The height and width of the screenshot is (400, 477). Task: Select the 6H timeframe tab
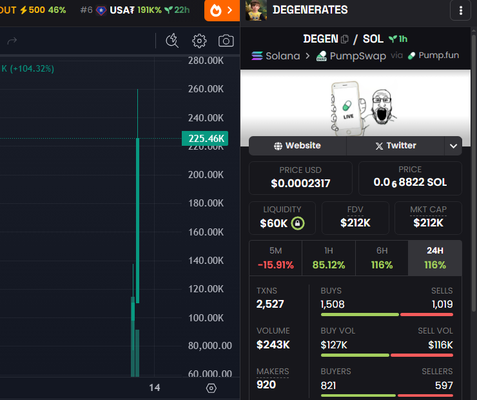(x=382, y=258)
